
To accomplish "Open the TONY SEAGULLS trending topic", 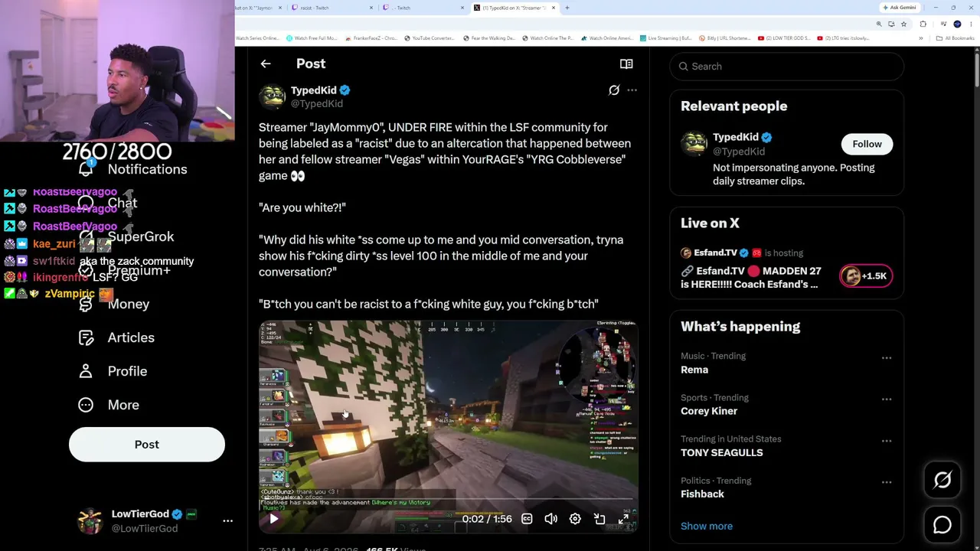I will click(x=722, y=452).
